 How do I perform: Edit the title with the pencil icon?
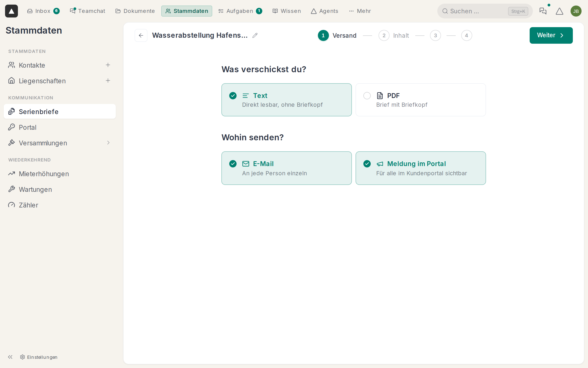pyautogui.click(x=255, y=35)
